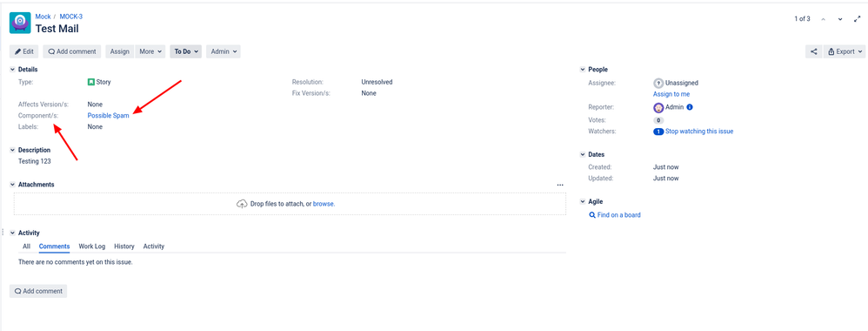Click the magnifier icon beside Find on a board
Screen dimensions: 868x331
pyautogui.click(x=592, y=215)
